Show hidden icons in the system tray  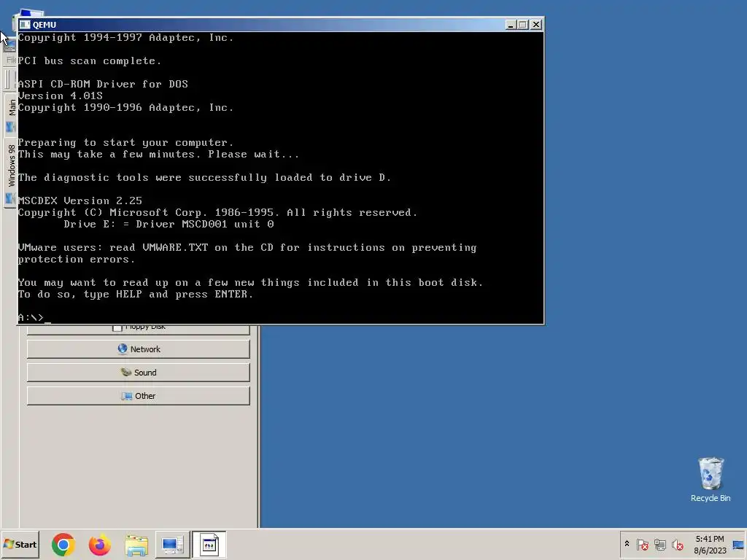pos(627,544)
